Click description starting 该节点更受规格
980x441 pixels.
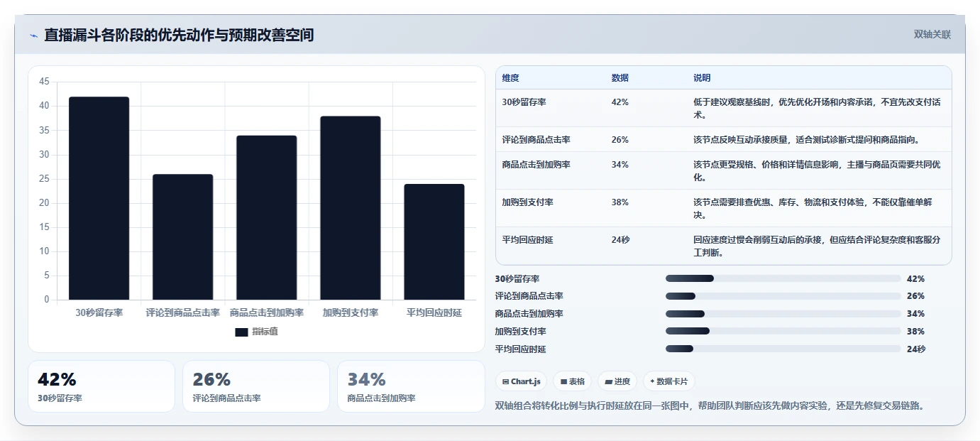817,170
